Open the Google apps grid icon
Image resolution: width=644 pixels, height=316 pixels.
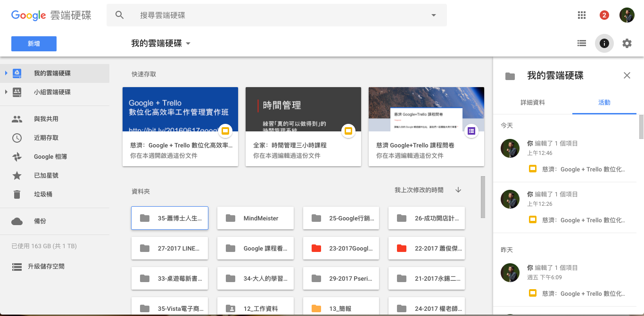tap(582, 15)
